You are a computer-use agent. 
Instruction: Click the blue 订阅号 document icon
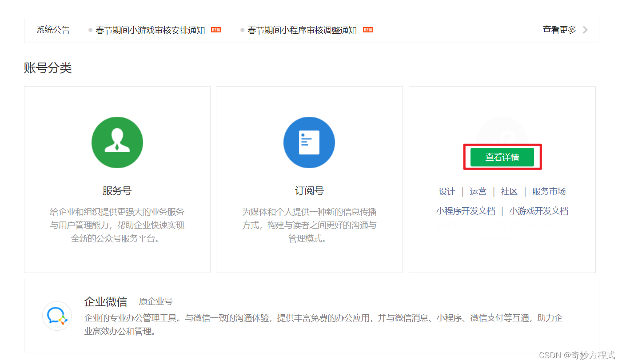(x=309, y=142)
